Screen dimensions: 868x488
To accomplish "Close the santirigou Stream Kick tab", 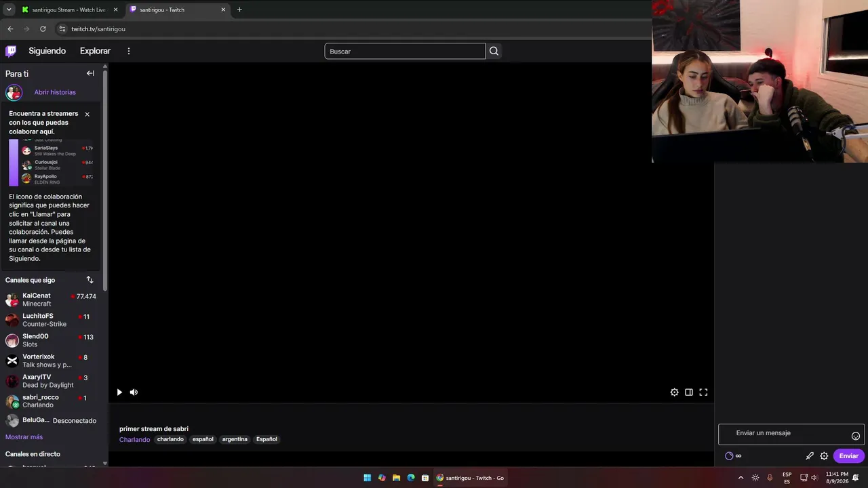I will tap(115, 9).
